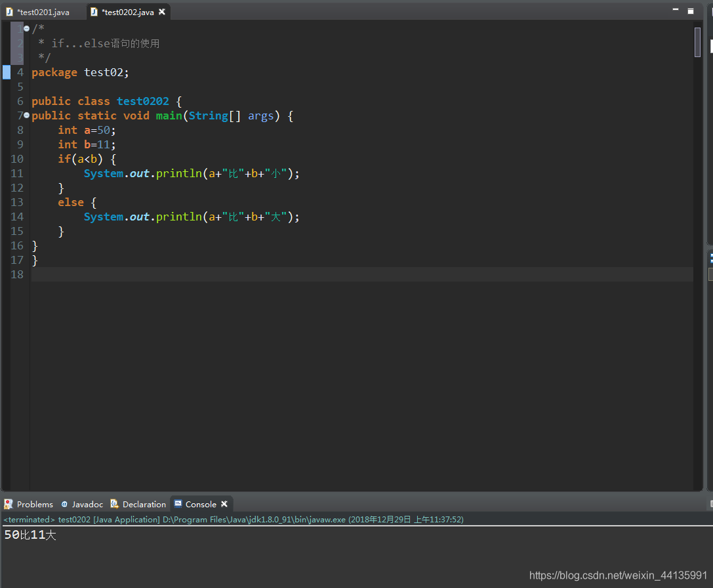Click the 'else' keyword on line 13

tap(71, 203)
